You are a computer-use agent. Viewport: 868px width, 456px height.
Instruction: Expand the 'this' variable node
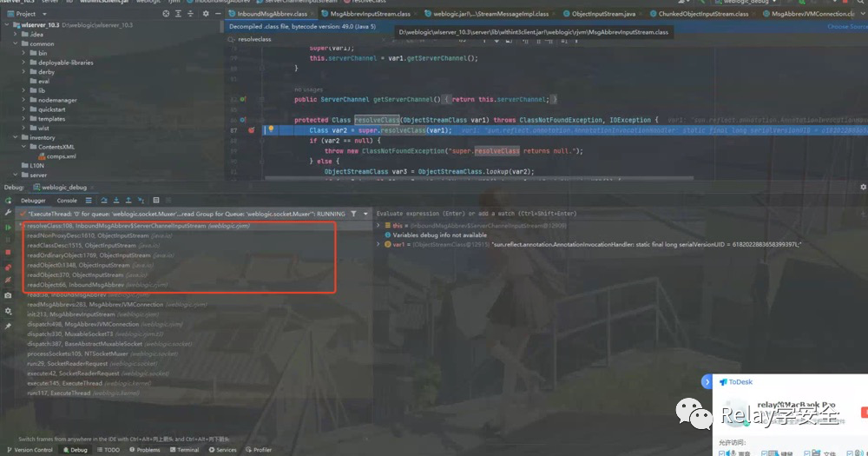378,226
